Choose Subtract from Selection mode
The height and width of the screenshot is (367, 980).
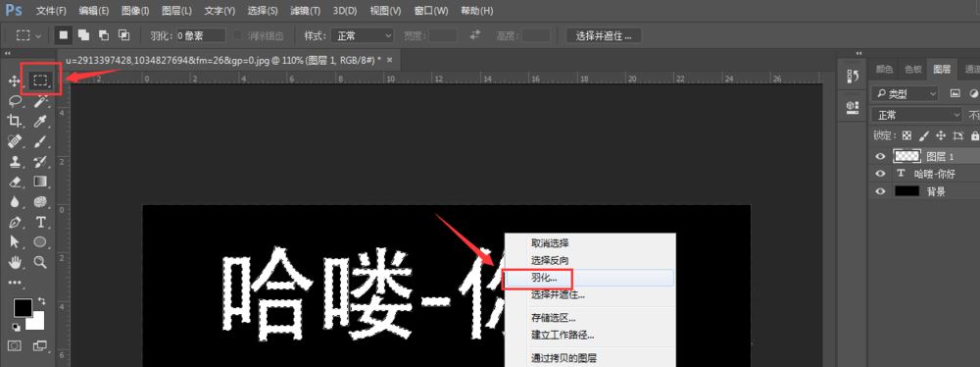click(x=104, y=35)
